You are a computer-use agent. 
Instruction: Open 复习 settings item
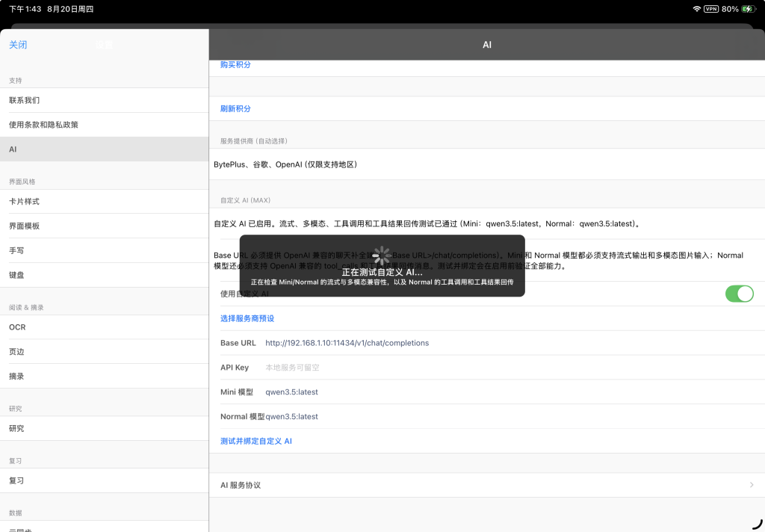105,480
